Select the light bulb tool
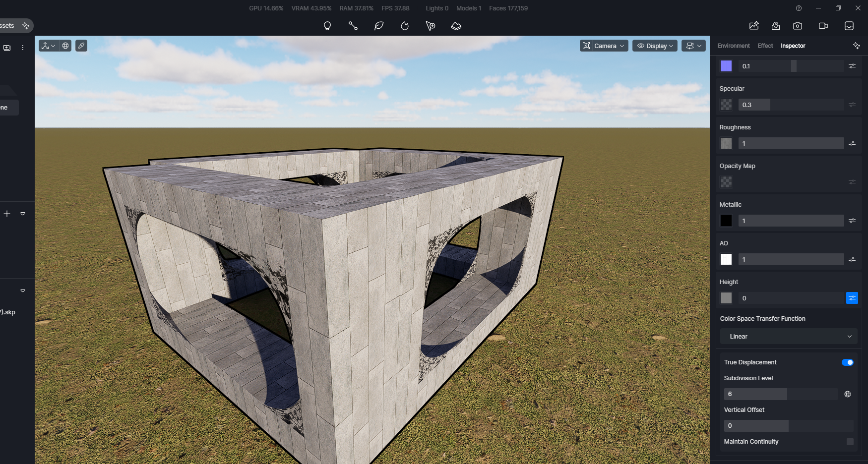The height and width of the screenshot is (464, 868). 327,26
